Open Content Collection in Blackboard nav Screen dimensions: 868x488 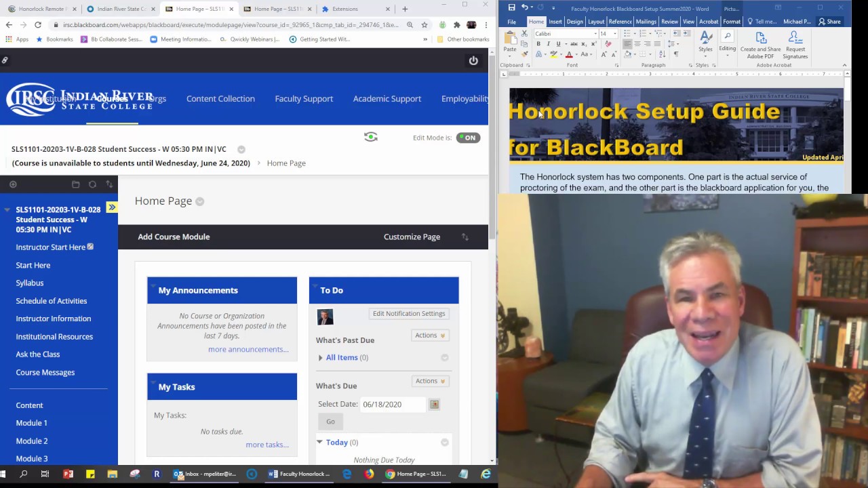pos(220,99)
